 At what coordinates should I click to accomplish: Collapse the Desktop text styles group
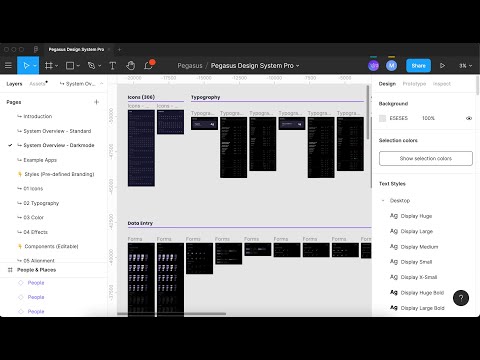pos(383,201)
